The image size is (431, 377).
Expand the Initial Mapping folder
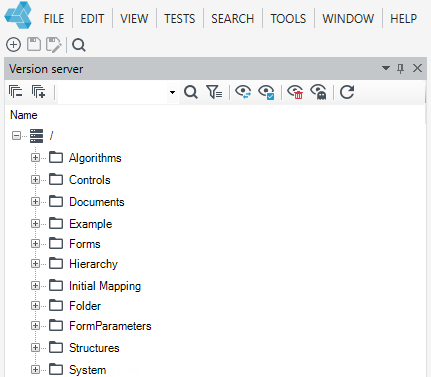coord(35,286)
